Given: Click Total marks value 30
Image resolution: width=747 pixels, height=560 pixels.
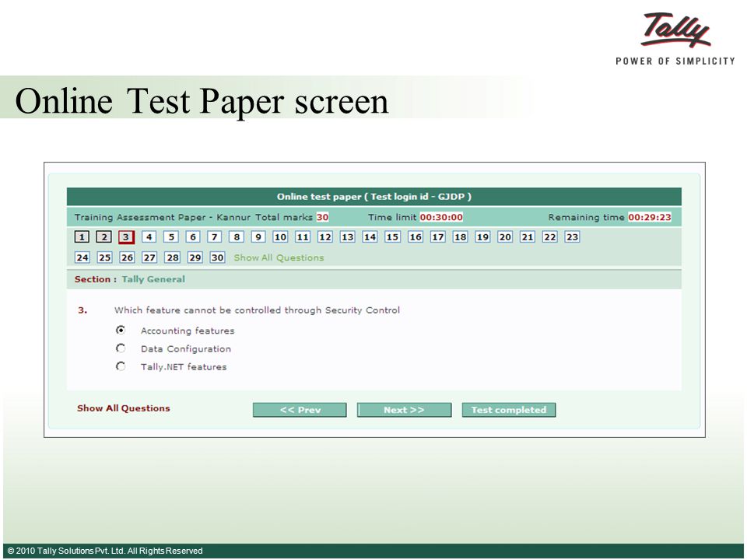Looking at the screenshot, I should pos(322,217).
